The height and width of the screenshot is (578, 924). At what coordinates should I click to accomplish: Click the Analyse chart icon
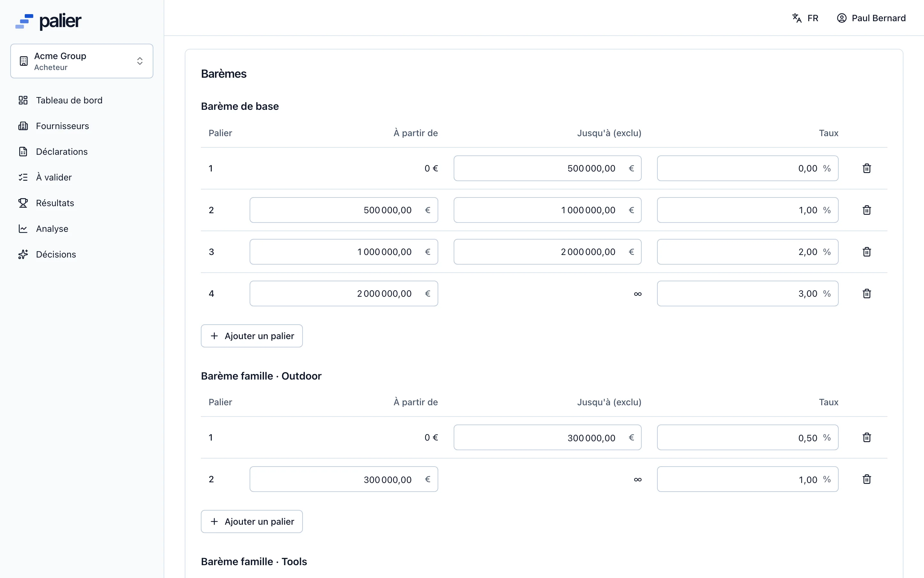click(23, 229)
